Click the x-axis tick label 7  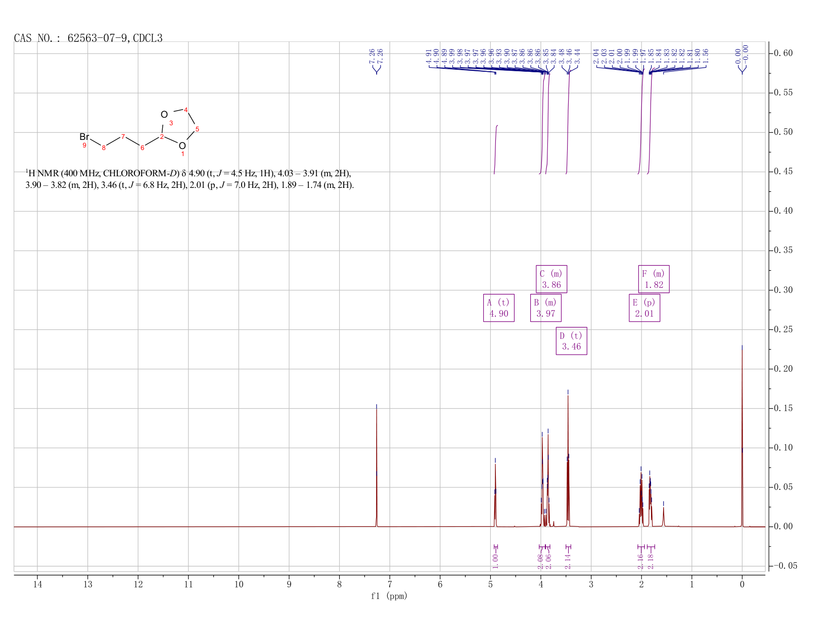click(x=390, y=585)
